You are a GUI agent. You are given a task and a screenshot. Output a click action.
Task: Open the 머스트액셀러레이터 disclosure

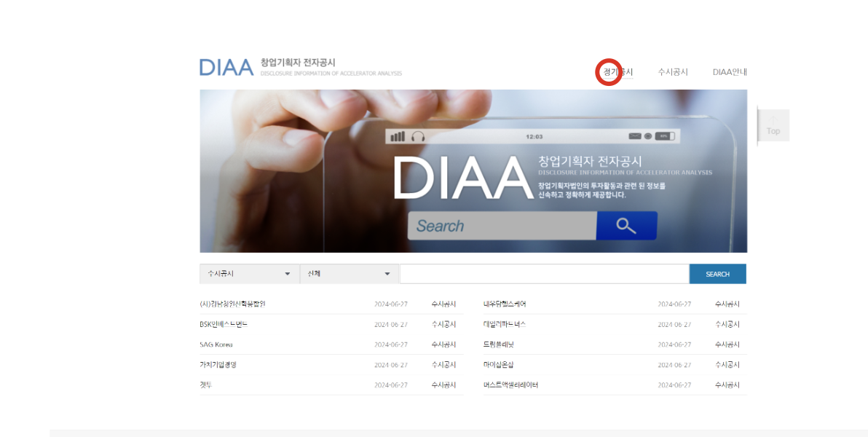510,385
